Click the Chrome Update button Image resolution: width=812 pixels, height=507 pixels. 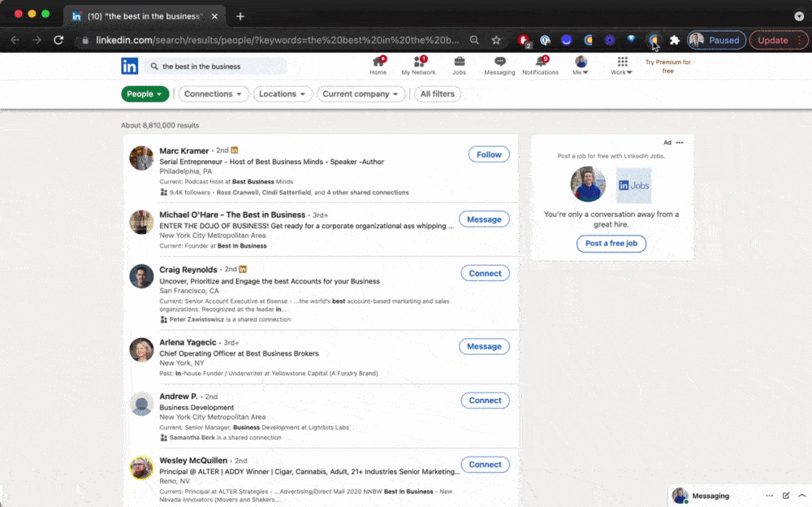coord(779,40)
